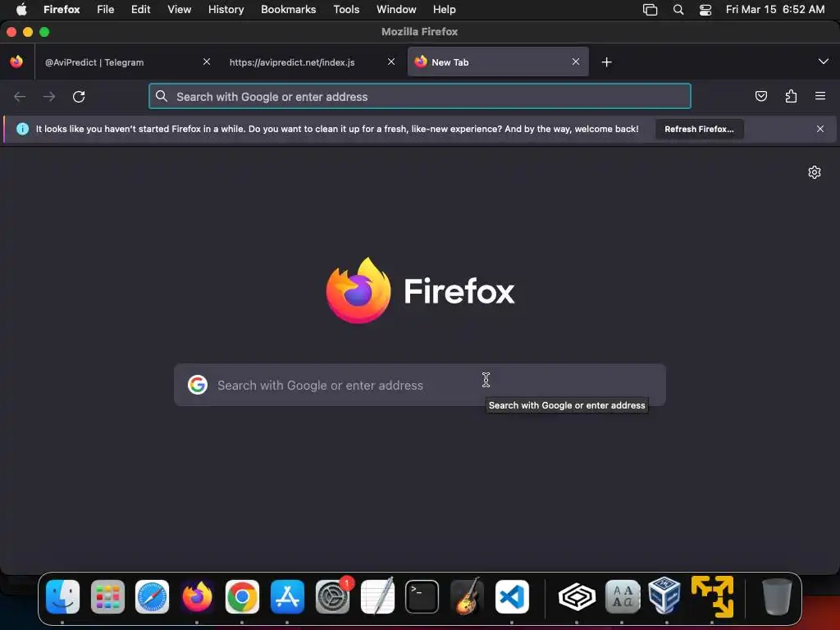Screen dimensions: 840x630
Task: Launch VirtualBox from the dock
Action: coord(664,596)
